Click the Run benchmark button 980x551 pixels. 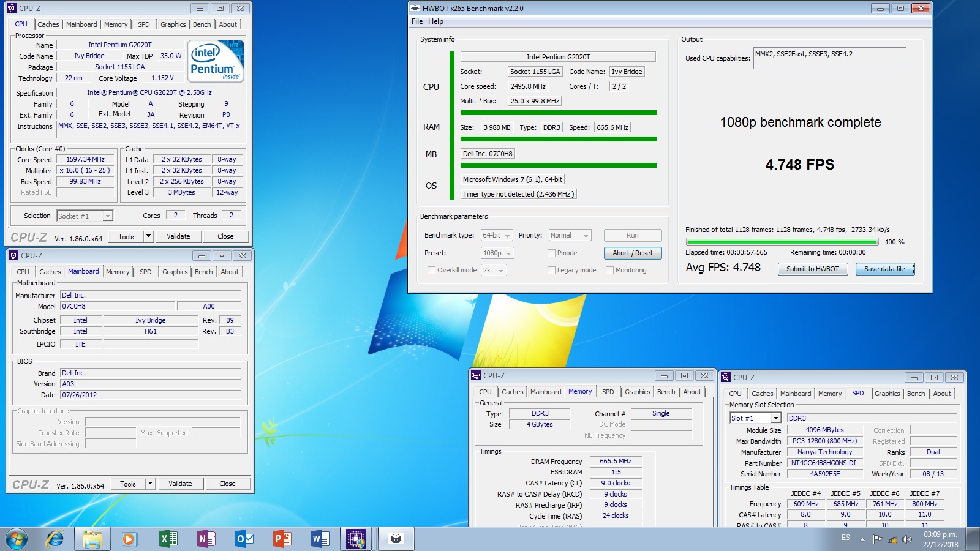pyautogui.click(x=633, y=235)
